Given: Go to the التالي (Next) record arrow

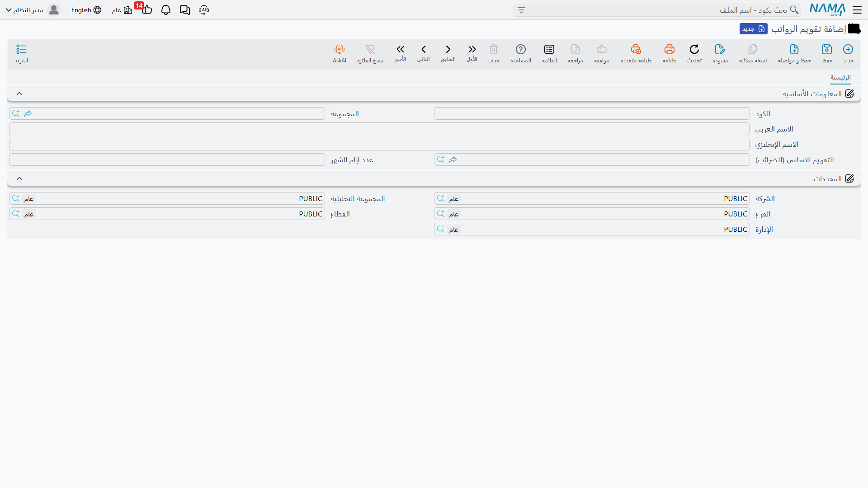Looking at the screenshot, I should [424, 49].
